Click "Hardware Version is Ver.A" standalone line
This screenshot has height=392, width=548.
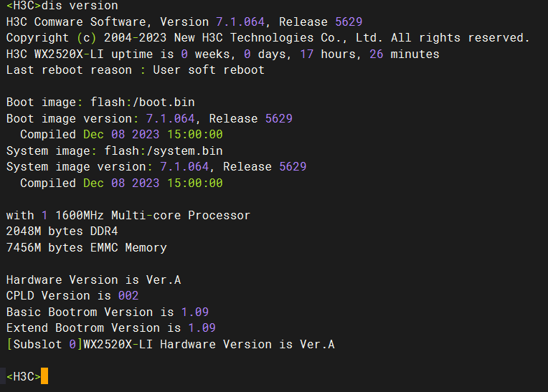(93, 279)
